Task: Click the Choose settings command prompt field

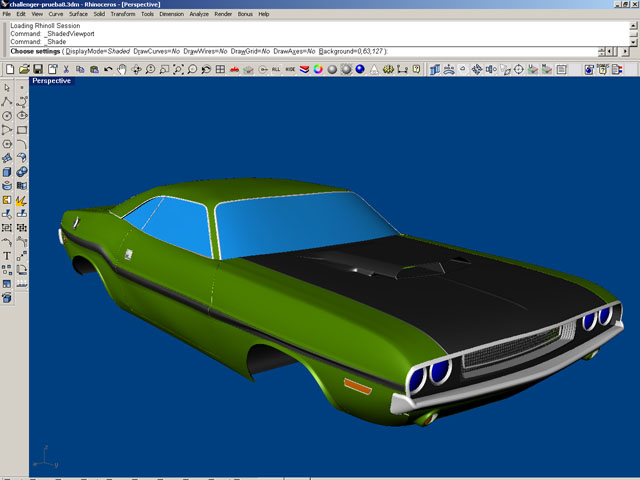Action: 303,51
